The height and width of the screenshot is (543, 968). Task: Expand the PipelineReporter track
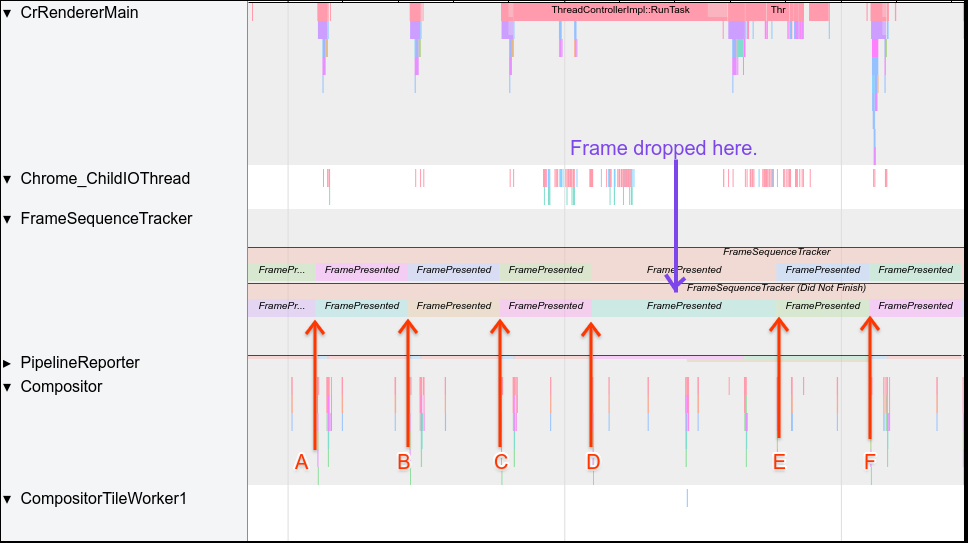8,363
